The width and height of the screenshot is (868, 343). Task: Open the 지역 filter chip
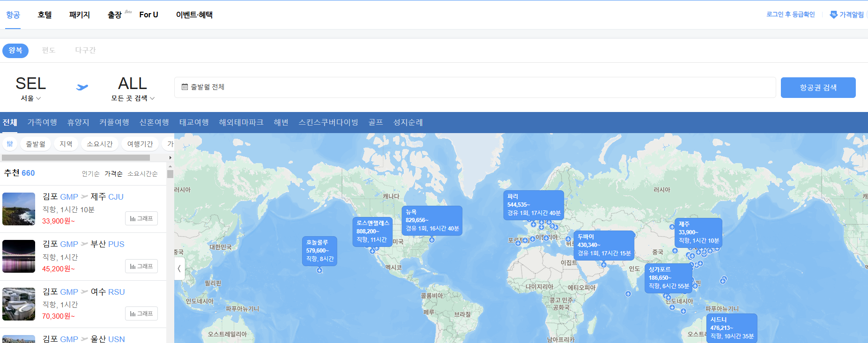(66, 144)
